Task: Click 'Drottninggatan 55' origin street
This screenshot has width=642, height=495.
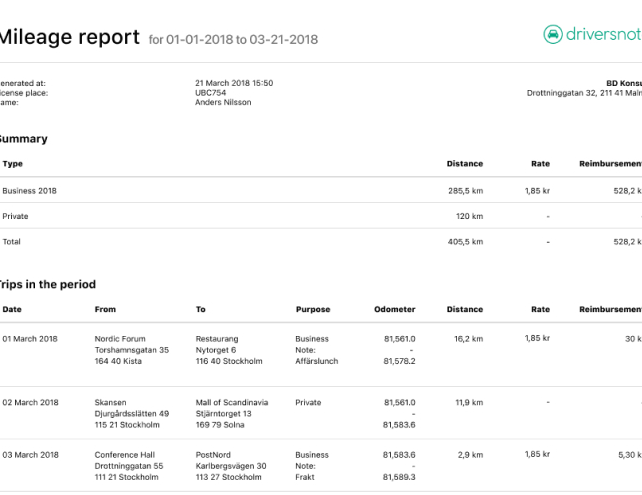Action: coord(129,466)
